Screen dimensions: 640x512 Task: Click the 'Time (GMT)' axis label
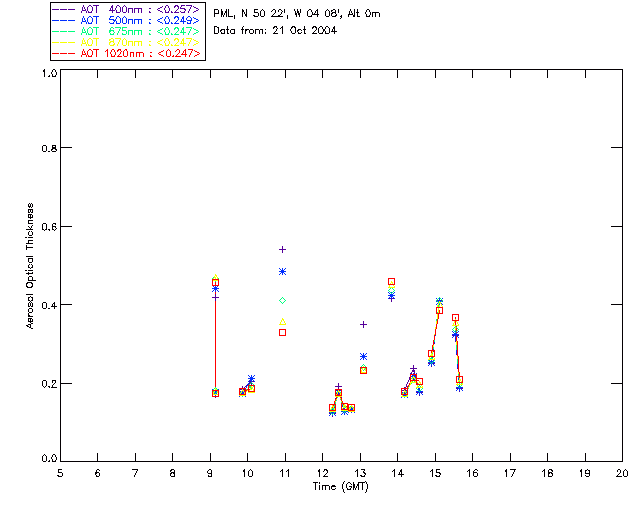coord(340,487)
